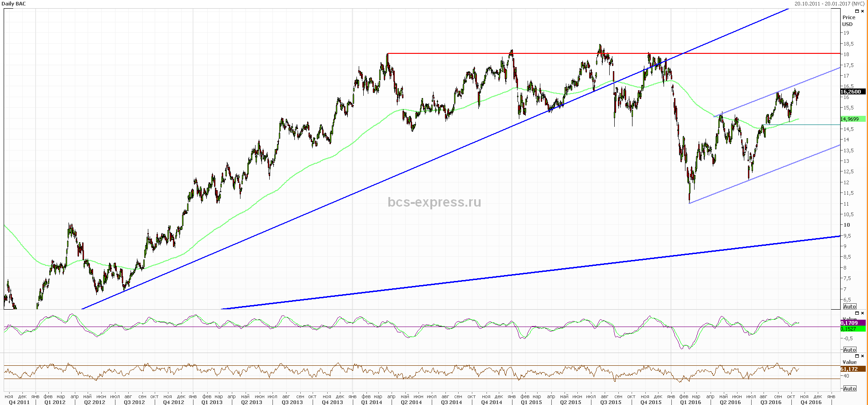Toggle Auto scaling on the price axis

tap(849, 306)
